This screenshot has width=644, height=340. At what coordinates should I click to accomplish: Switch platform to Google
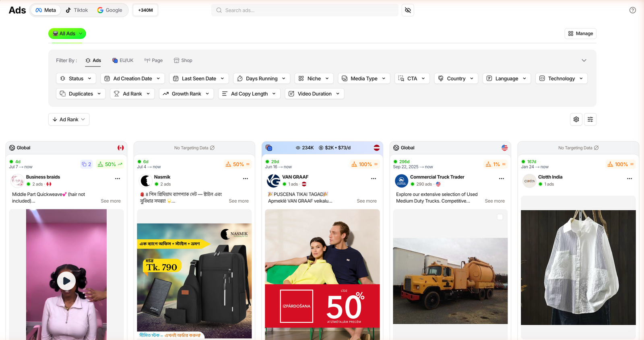point(109,10)
